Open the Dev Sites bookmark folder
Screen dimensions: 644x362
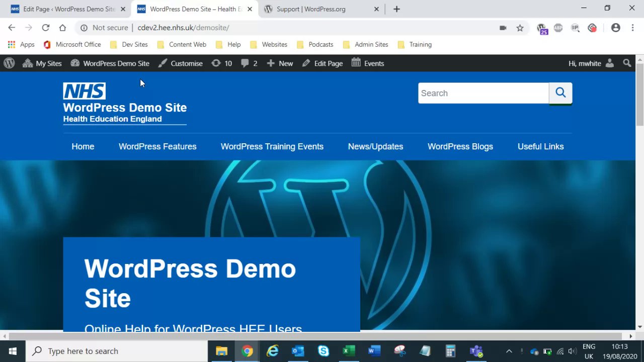pos(129,45)
